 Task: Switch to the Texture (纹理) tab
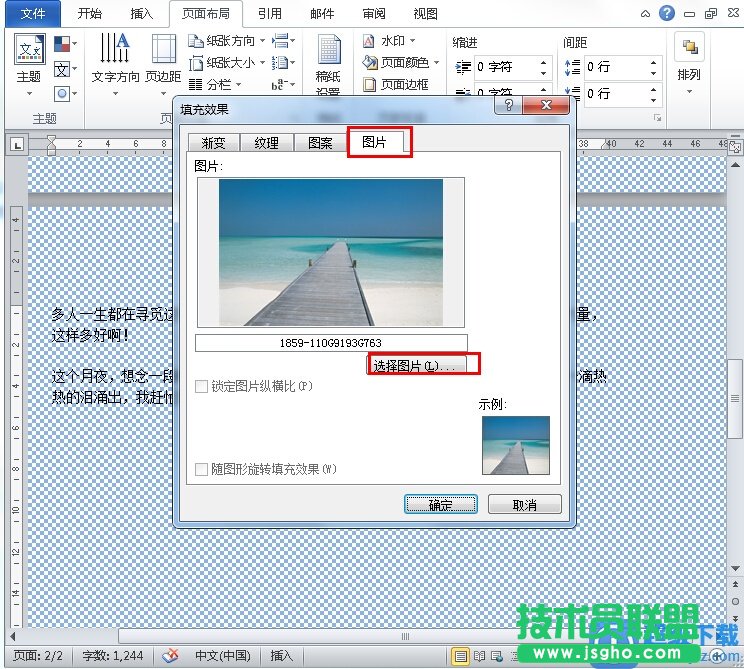tap(266, 143)
